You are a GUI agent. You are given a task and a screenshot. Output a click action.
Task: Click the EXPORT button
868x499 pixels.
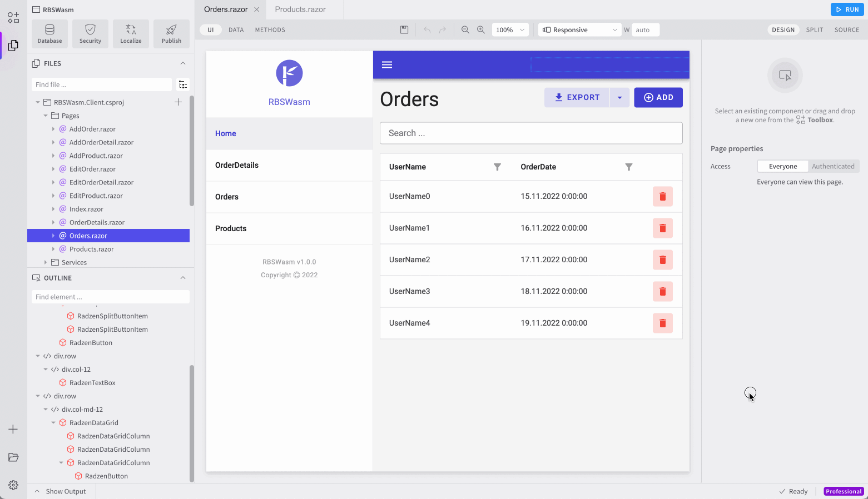[577, 97]
